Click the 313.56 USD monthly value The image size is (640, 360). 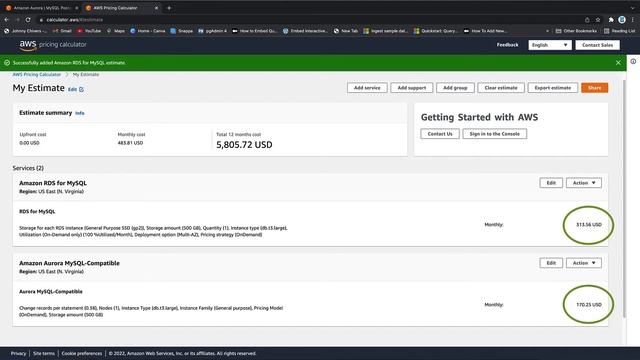[589, 225]
